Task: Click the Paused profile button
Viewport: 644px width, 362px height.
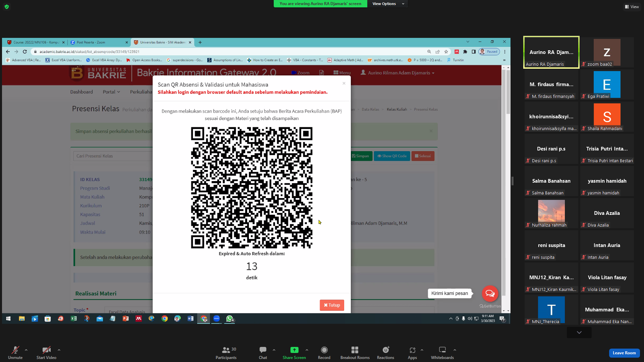Action: click(x=489, y=52)
